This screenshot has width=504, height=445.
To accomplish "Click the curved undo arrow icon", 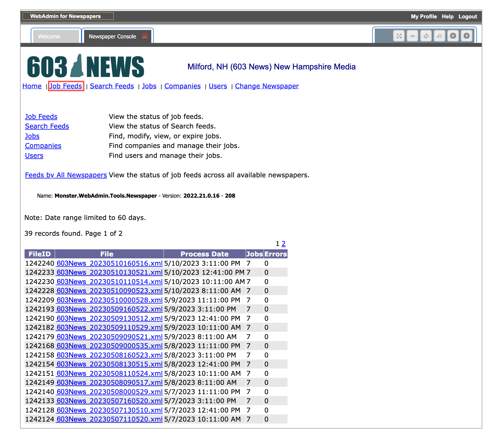I will [439, 36].
